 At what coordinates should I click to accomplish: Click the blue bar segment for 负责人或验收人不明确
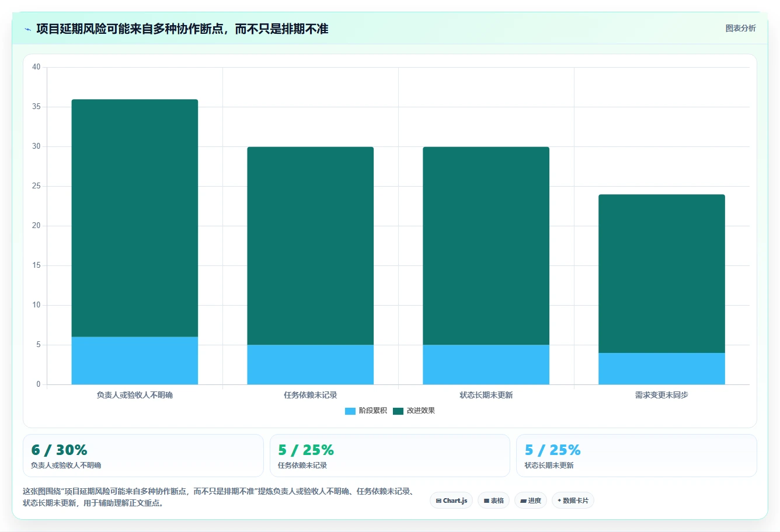point(135,360)
